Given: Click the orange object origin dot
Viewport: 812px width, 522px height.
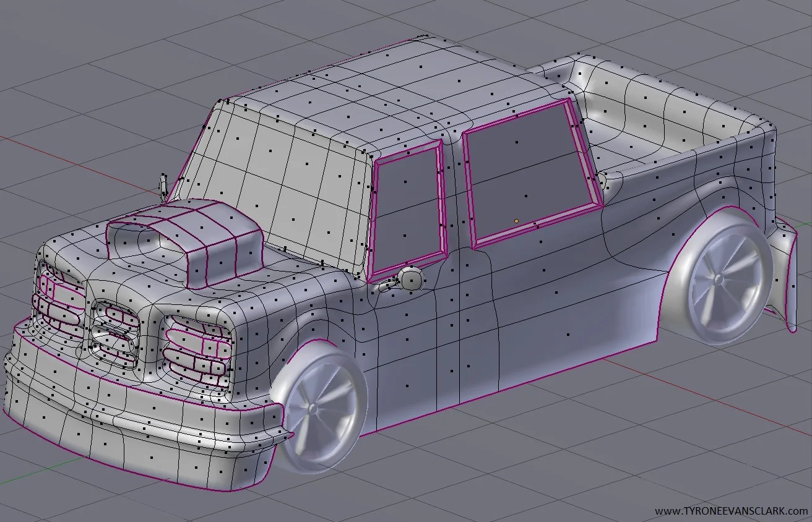Looking at the screenshot, I should [516, 221].
